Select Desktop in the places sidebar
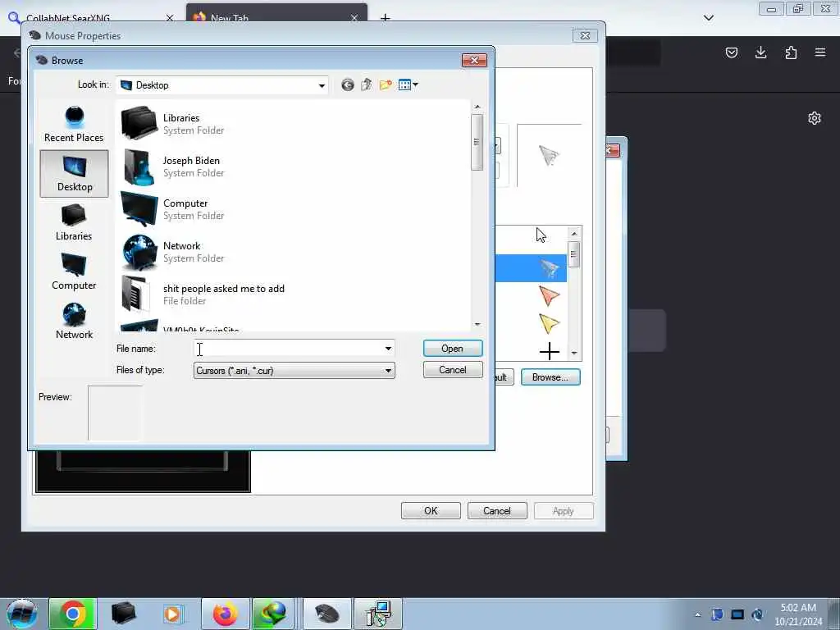 point(75,173)
